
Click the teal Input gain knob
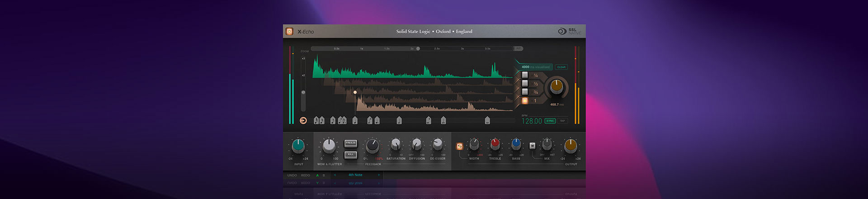[x=298, y=146]
